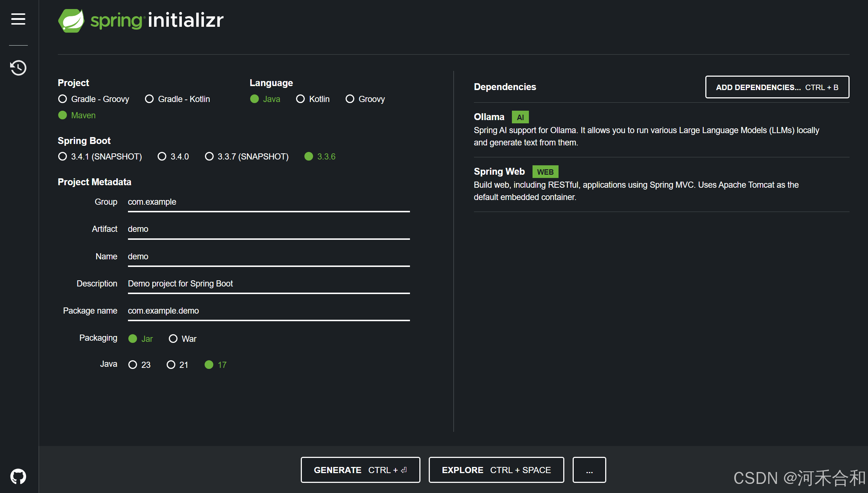Open the hamburger menu
This screenshot has height=493, width=868.
18,19
